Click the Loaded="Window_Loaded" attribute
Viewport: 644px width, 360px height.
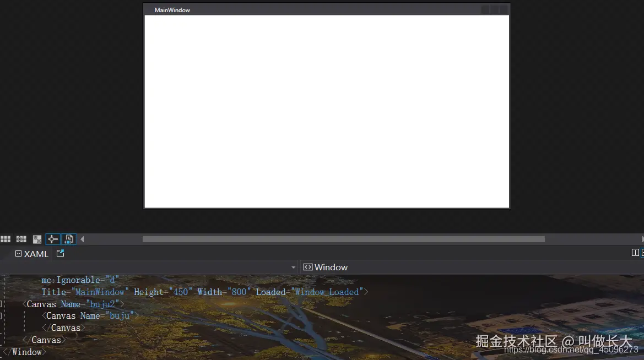(310, 292)
